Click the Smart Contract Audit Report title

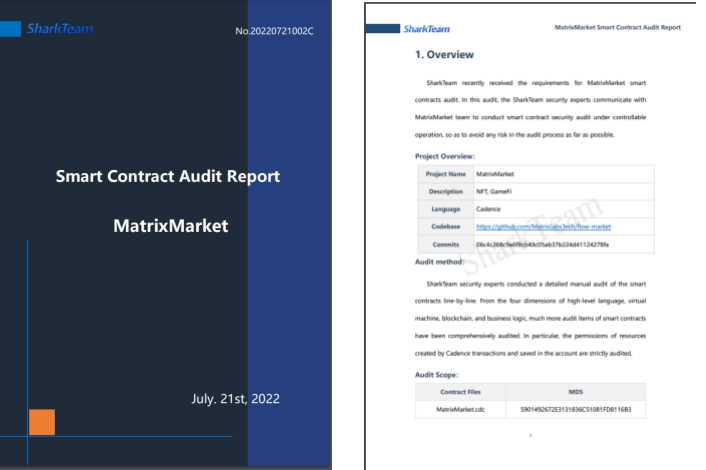click(x=167, y=177)
